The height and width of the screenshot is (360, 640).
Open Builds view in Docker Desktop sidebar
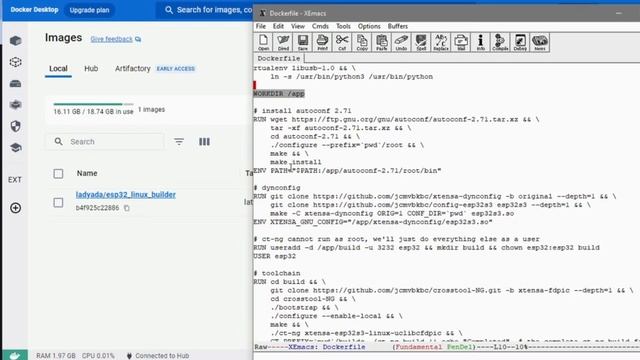[16, 105]
